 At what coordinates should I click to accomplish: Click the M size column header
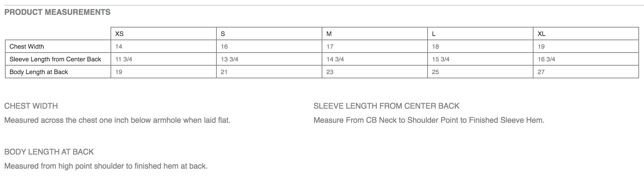coord(329,34)
